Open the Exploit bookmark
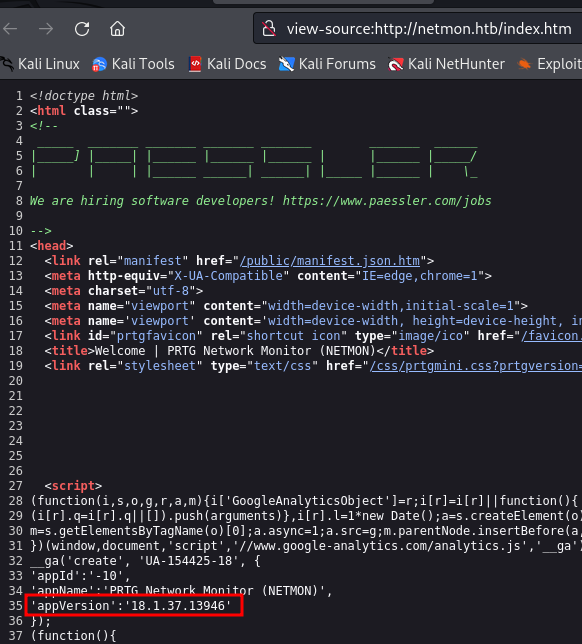Image resolution: width=582 pixels, height=644 pixels. (550, 64)
